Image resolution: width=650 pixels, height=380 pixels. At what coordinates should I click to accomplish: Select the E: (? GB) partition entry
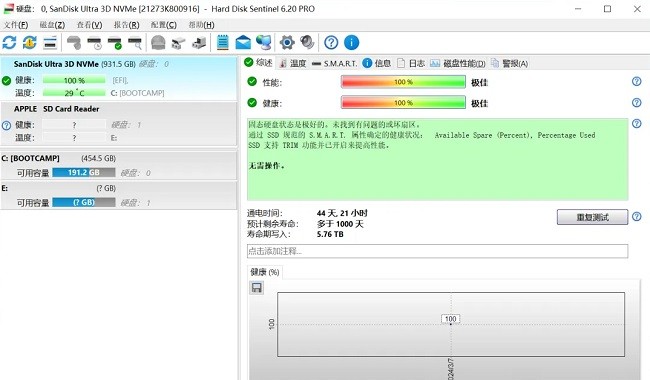click(119, 195)
